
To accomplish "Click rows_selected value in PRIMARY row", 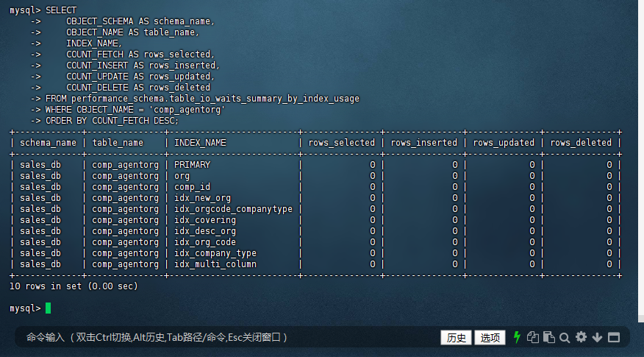I will [x=373, y=165].
